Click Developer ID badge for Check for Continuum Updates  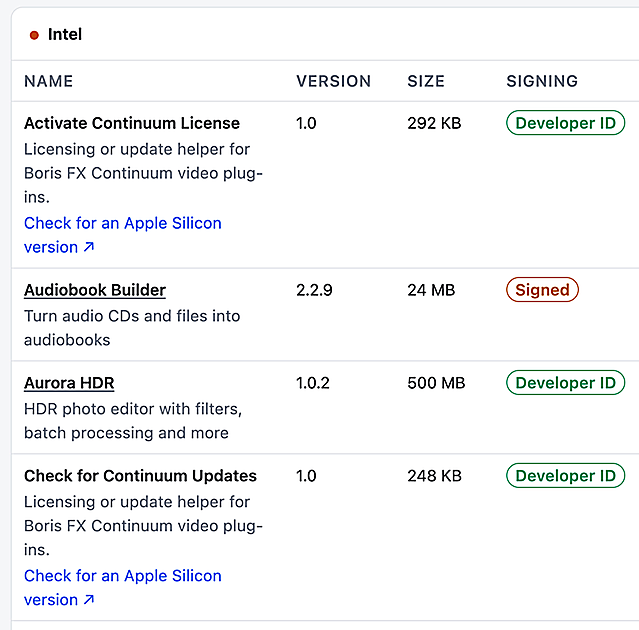[x=566, y=476]
